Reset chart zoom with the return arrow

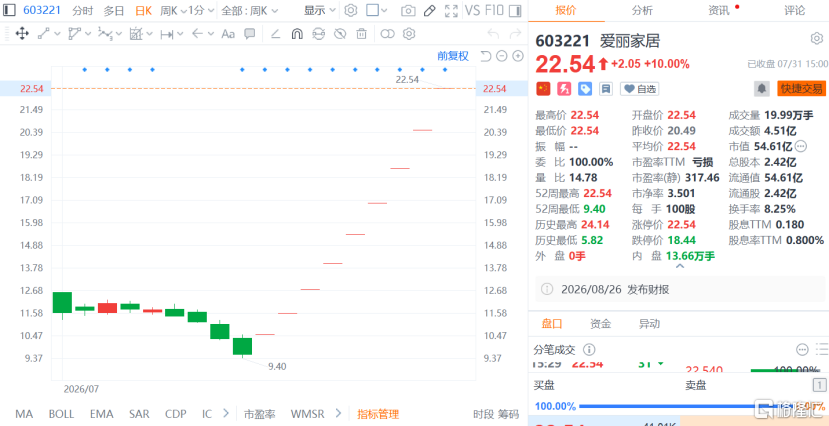[x=486, y=56]
